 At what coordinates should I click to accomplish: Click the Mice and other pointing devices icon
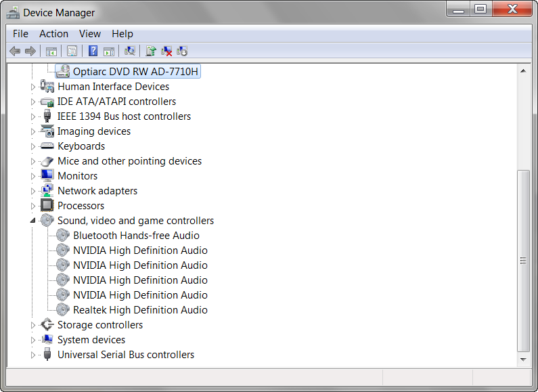pyautogui.click(x=47, y=161)
